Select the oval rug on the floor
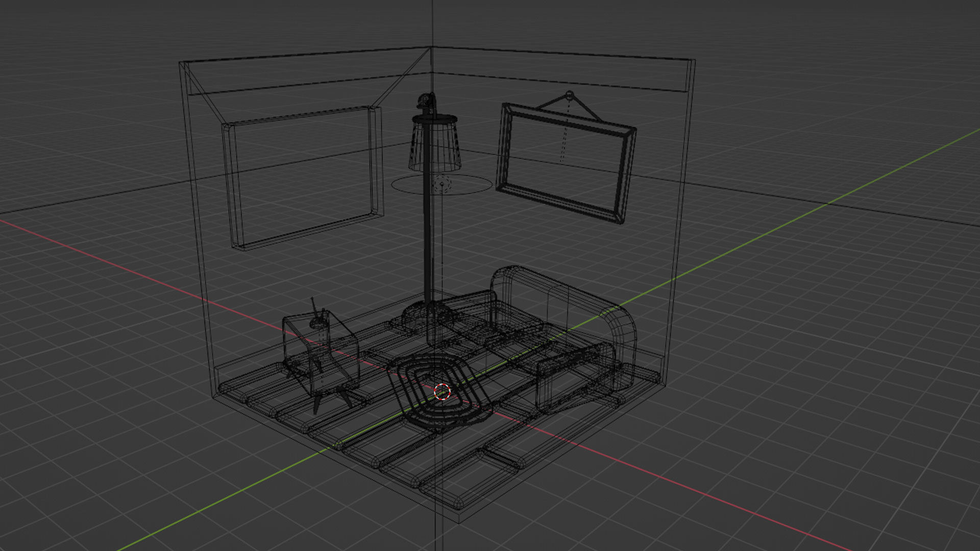The image size is (980, 551). (x=439, y=392)
